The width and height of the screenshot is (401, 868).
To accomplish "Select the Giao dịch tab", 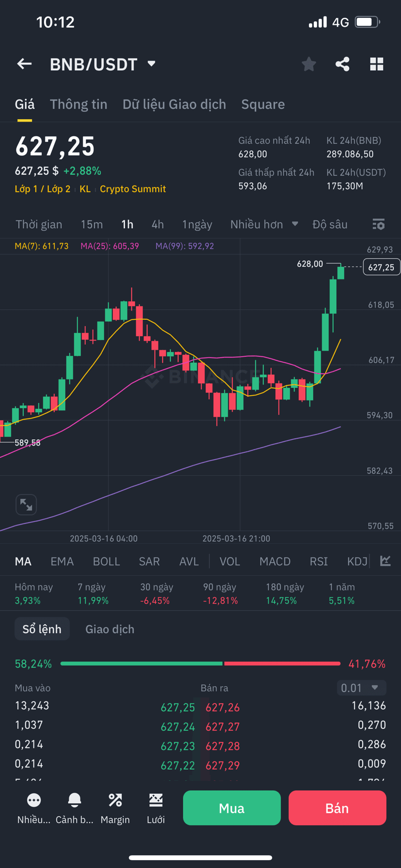I will pyautogui.click(x=110, y=629).
